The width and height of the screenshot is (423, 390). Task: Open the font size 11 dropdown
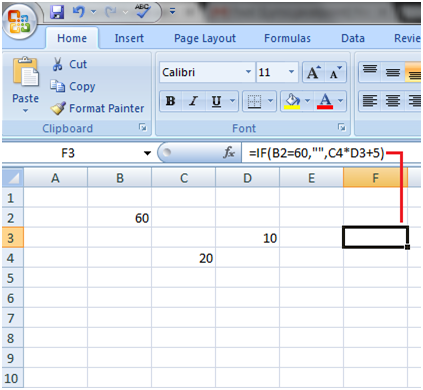(x=291, y=72)
